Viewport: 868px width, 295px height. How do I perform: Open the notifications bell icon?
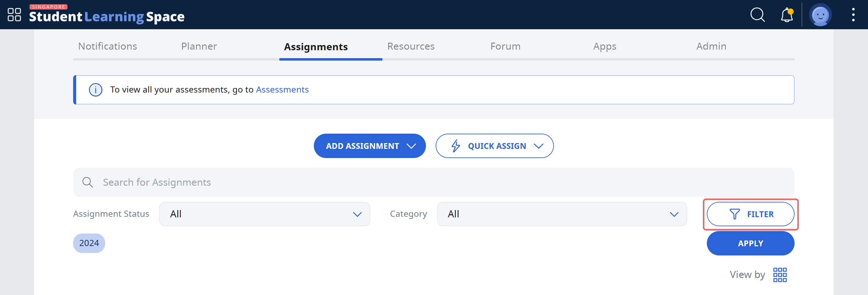point(787,15)
